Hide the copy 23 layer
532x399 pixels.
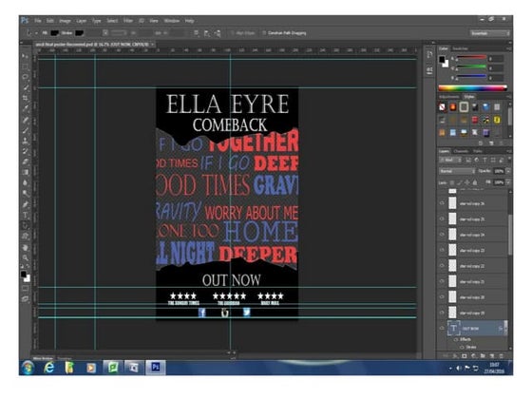(442, 250)
